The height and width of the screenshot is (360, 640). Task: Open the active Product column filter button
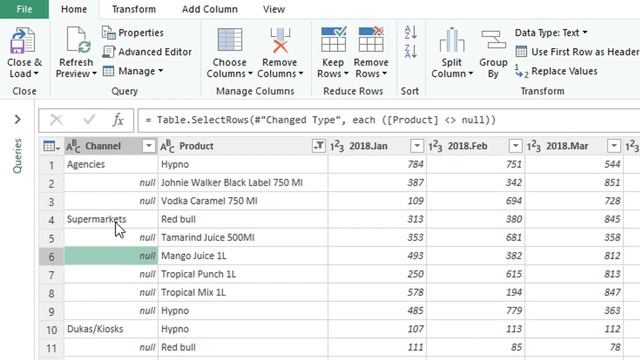click(x=318, y=146)
